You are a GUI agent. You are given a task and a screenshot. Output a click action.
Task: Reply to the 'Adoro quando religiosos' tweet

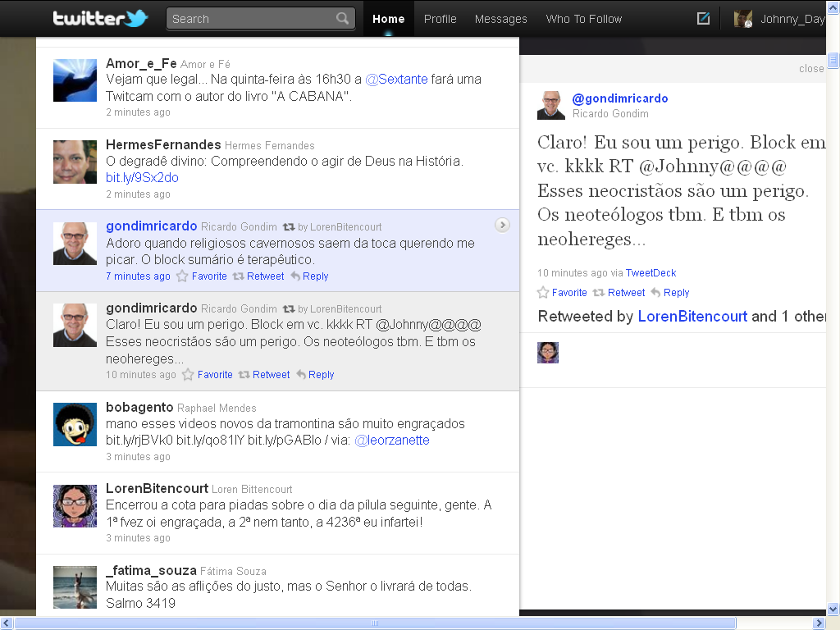point(315,276)
